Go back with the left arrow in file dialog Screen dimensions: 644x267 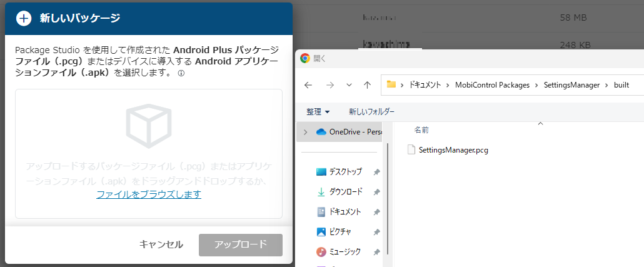tap(308, 85)
